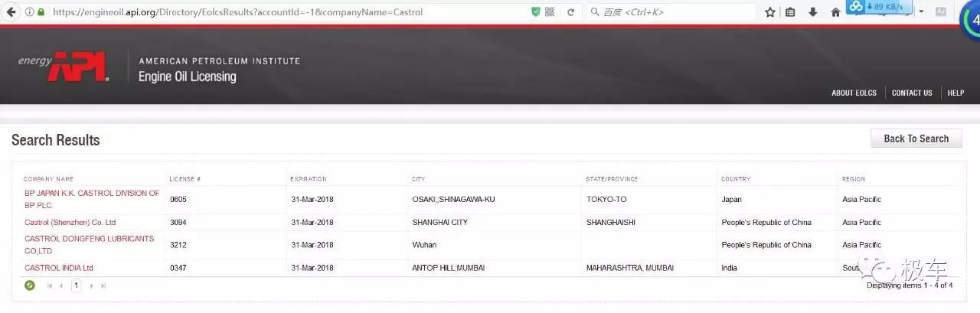Click People's Republic of China in Dongfeng row
This screenshot has width=980, height=313.
(766, 245)
